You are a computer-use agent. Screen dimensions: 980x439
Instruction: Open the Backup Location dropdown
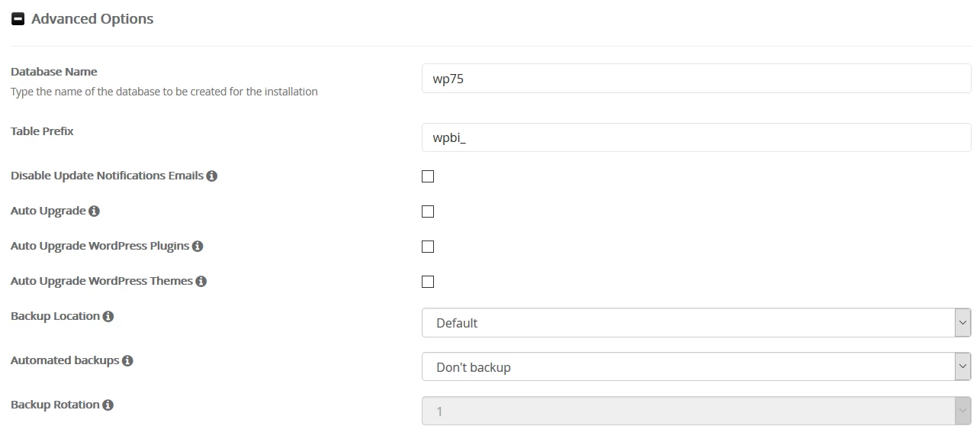696,323
